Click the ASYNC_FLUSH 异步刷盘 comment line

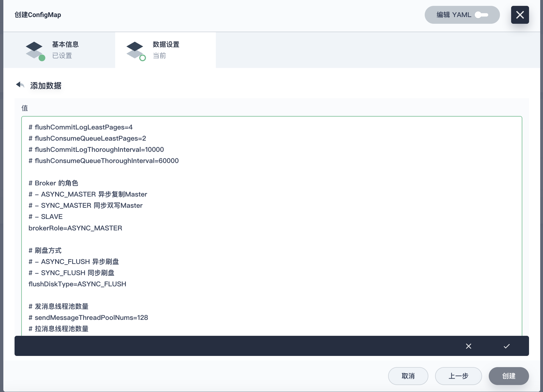pos(74,262)
